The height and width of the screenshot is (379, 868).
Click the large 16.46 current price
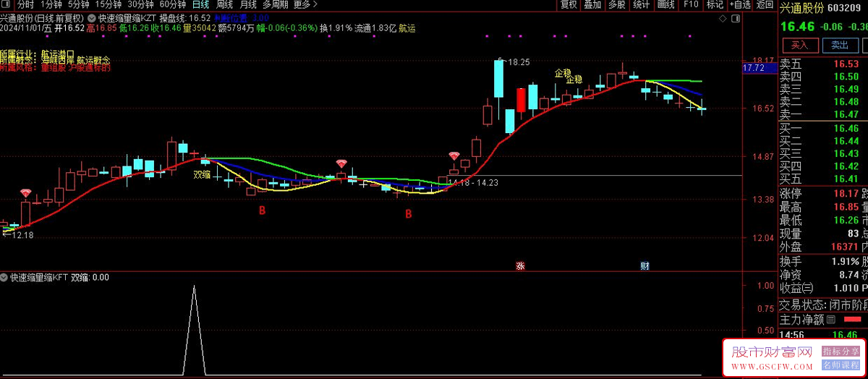click(796, 27)
